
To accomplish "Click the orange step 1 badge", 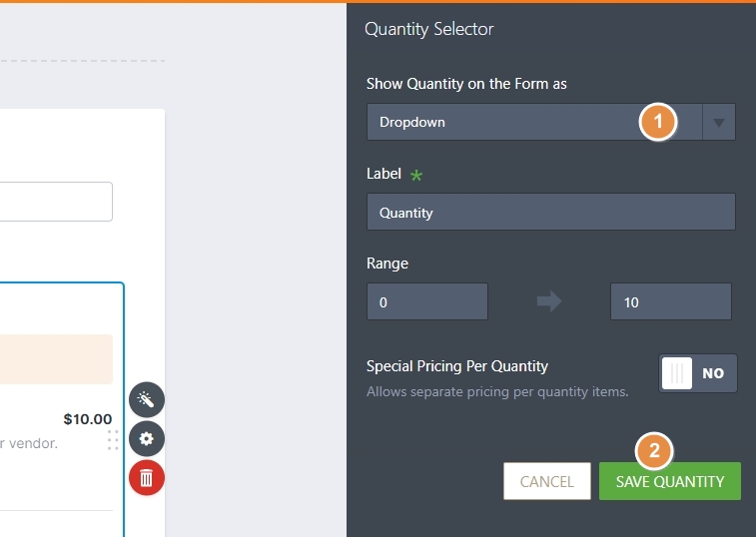I will (x=657, y=122).
